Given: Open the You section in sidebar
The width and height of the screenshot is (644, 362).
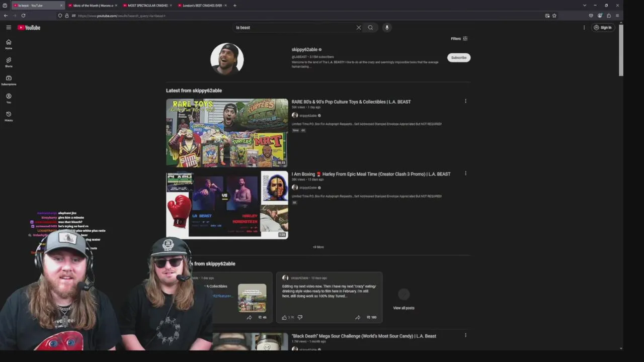Looking at the screenshot, I should [9, 98].
